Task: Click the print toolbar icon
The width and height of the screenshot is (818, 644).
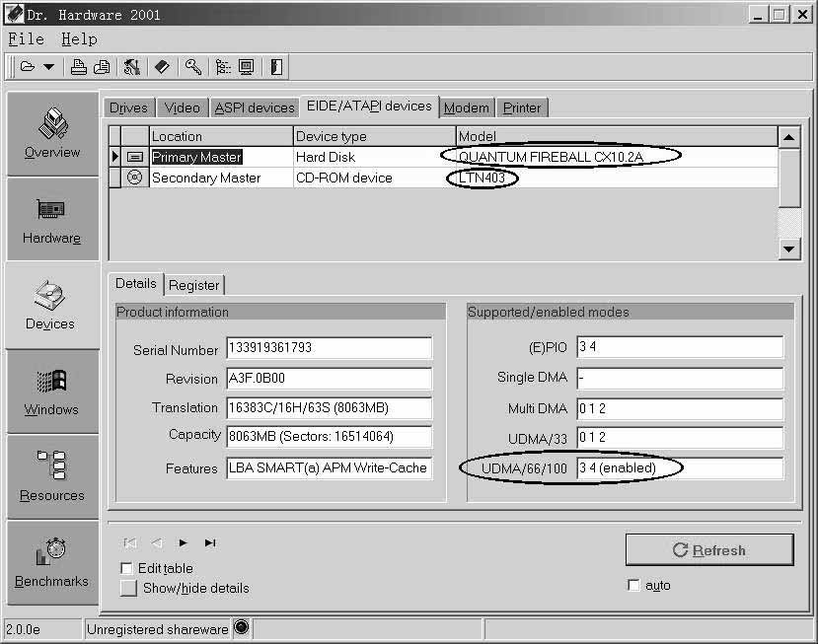Action: click(78, 67)
